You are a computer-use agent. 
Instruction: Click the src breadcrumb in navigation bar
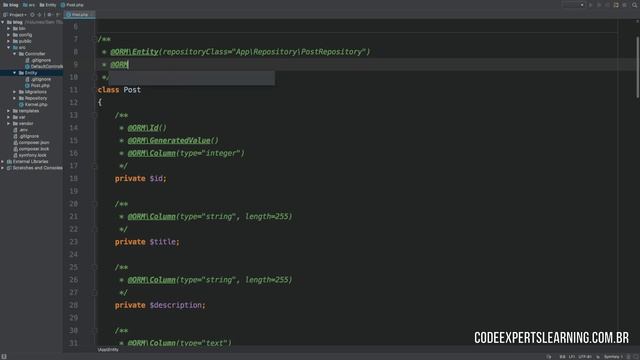(29, 5)
